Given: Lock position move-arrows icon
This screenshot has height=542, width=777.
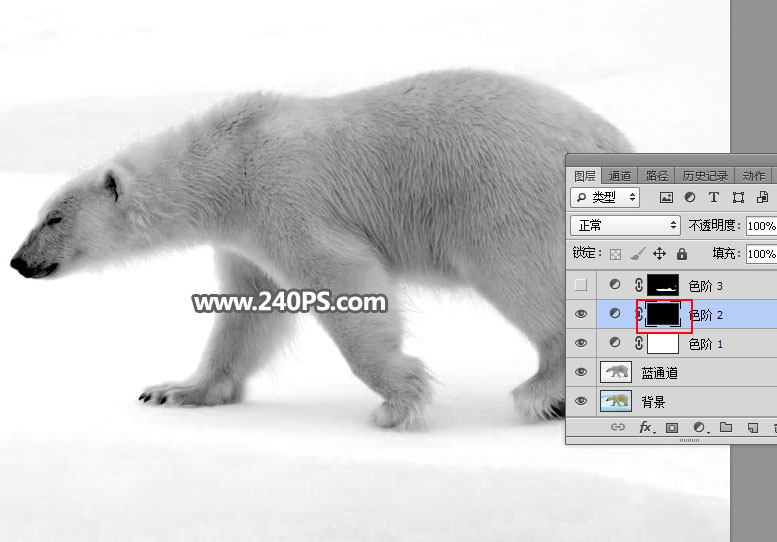Looking at the screenshot, I should pos(659,254).
